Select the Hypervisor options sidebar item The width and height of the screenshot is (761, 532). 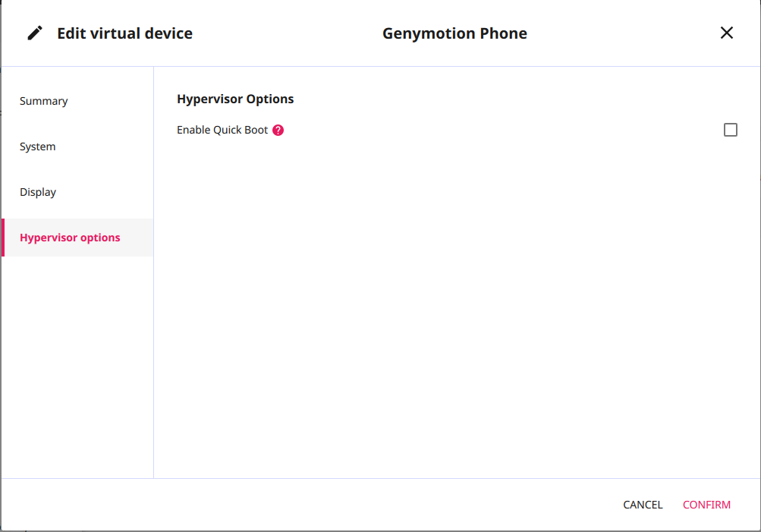tap(70, 238)
